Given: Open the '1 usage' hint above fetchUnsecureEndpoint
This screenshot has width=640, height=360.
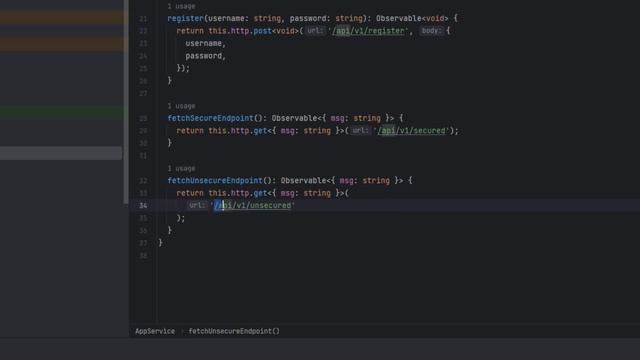Looking at the screenshot, I should [x=181, y=169].
